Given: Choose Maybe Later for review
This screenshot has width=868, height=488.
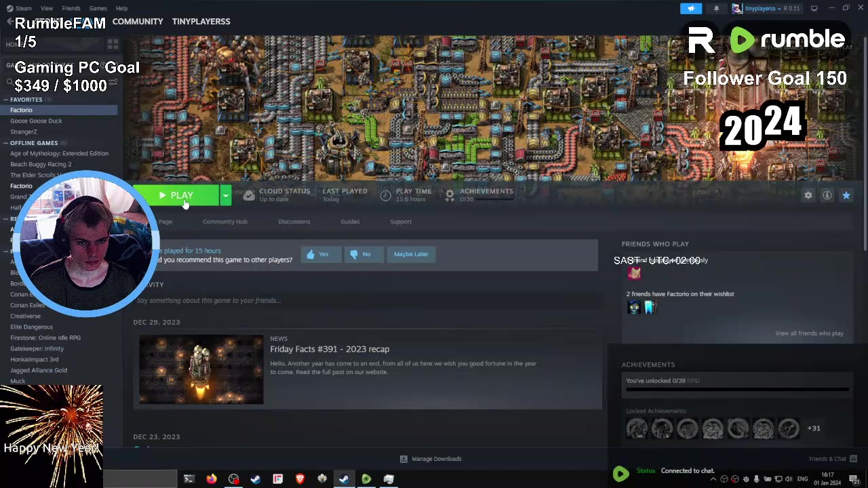Looking at the screenshot, I should [411, 254].
